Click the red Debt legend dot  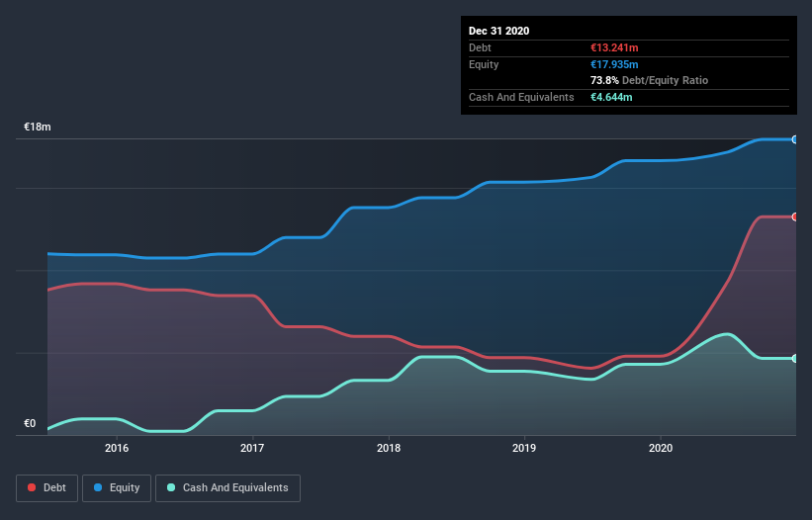point(32,487)
